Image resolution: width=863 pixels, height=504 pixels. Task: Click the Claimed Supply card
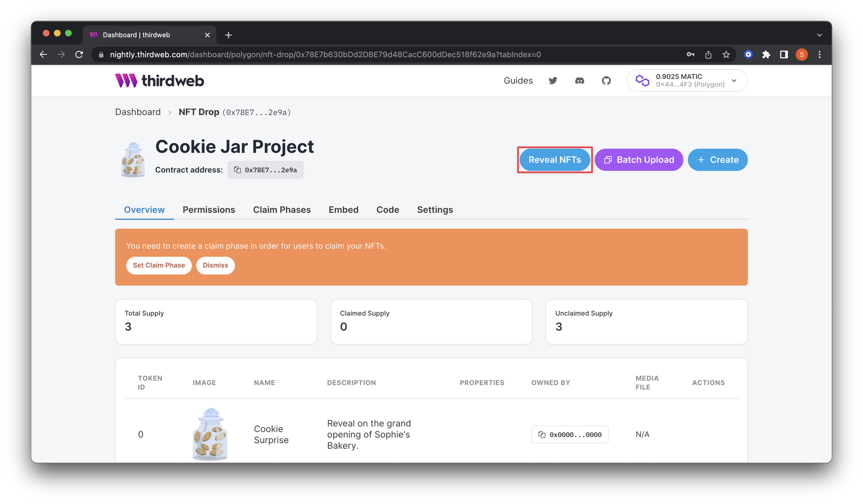pyautogui.click(x=431, y=322)
